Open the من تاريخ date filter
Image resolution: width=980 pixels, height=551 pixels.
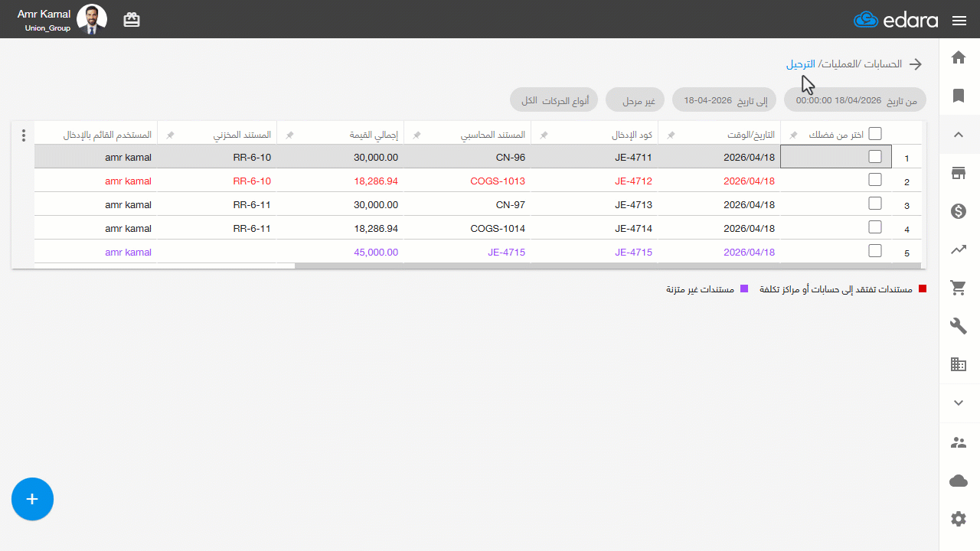[x=854, y=100]
